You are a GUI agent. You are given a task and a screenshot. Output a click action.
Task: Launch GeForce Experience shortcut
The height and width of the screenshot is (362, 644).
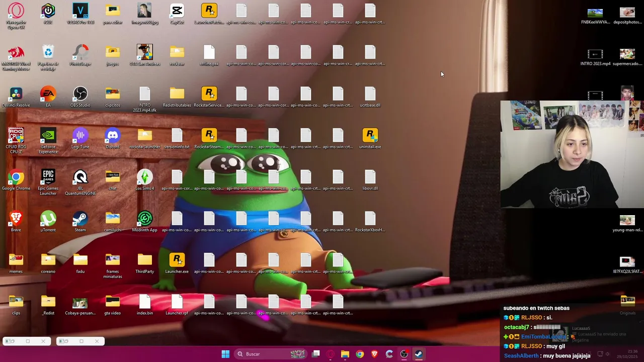[x=48, y=141]
